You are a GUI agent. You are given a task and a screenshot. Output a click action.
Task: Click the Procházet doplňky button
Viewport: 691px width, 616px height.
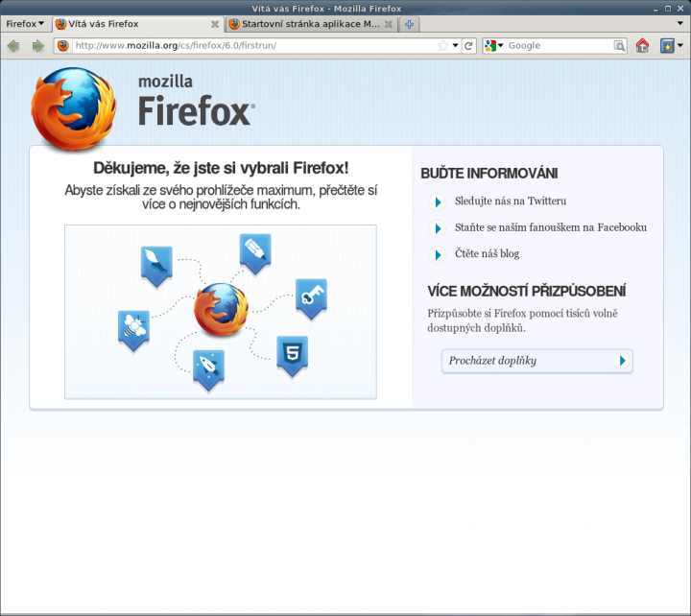coord(537,361)
